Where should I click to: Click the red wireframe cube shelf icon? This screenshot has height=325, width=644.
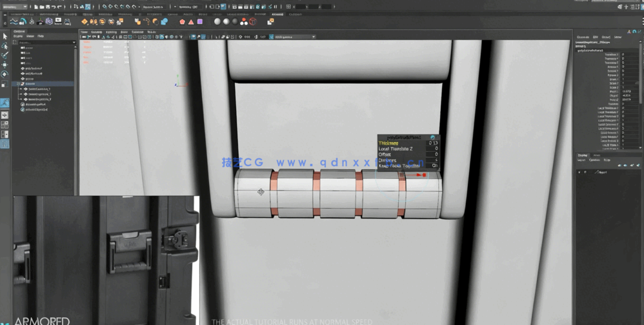click(x=253, y=21)
